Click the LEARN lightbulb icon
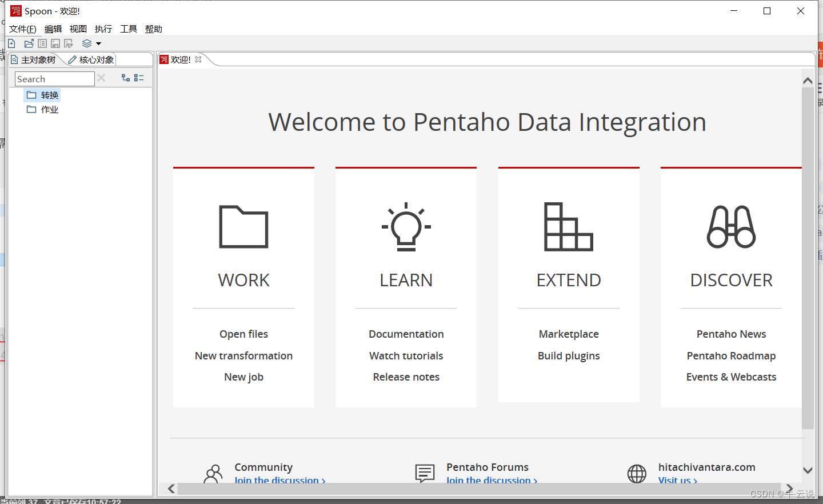The image size is (823, 504). point(406,227)
